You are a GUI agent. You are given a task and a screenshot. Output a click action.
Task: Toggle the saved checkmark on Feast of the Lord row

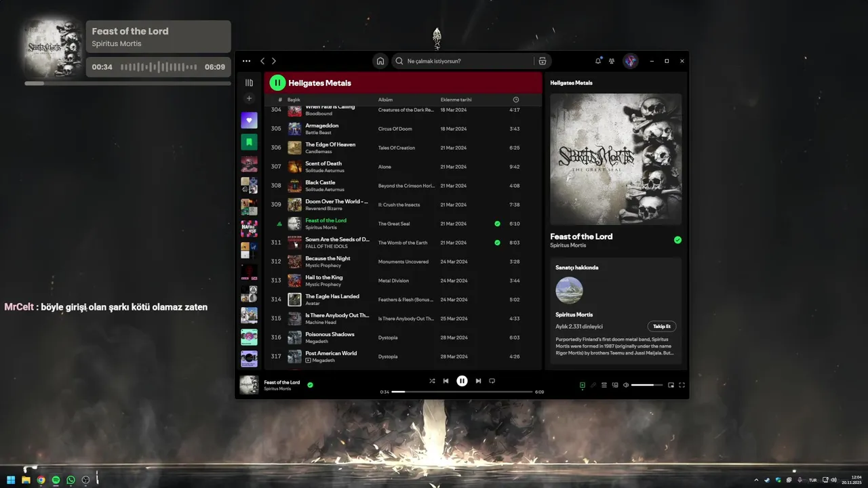tap(498, 224)
